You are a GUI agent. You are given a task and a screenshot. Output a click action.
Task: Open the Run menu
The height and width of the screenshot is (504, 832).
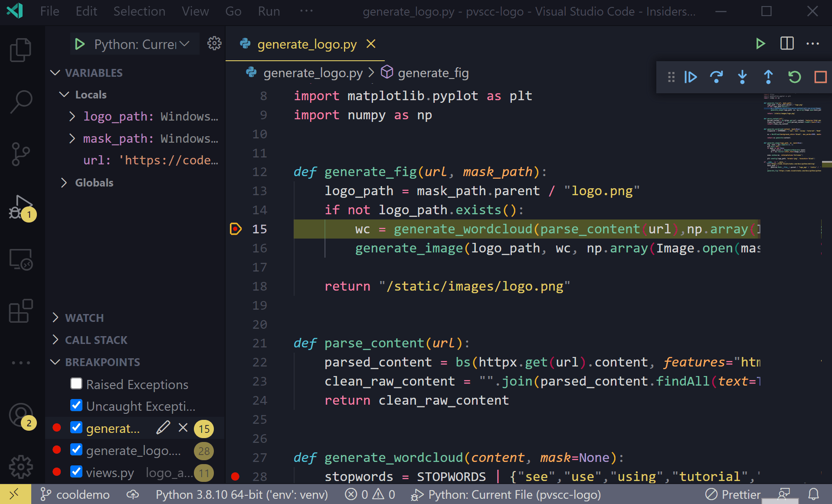tap(268, 11)
